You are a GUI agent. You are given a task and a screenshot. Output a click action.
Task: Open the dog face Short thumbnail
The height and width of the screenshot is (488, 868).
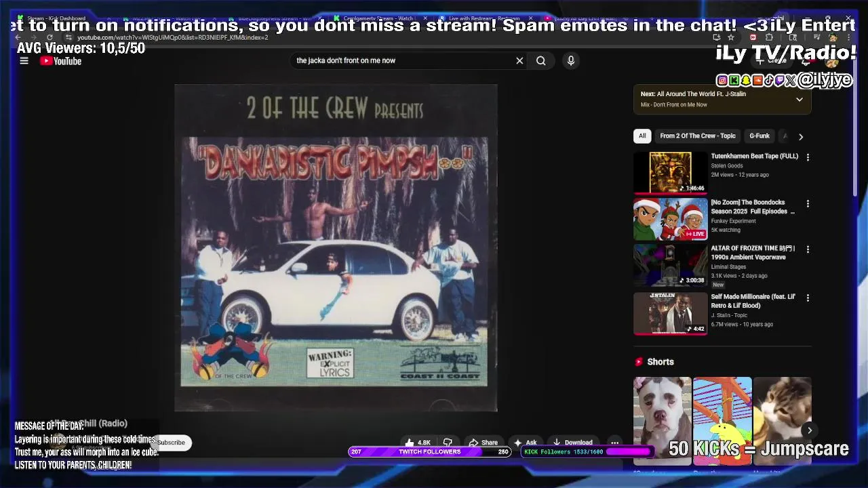pyautogui.click(x=663, y=421)
